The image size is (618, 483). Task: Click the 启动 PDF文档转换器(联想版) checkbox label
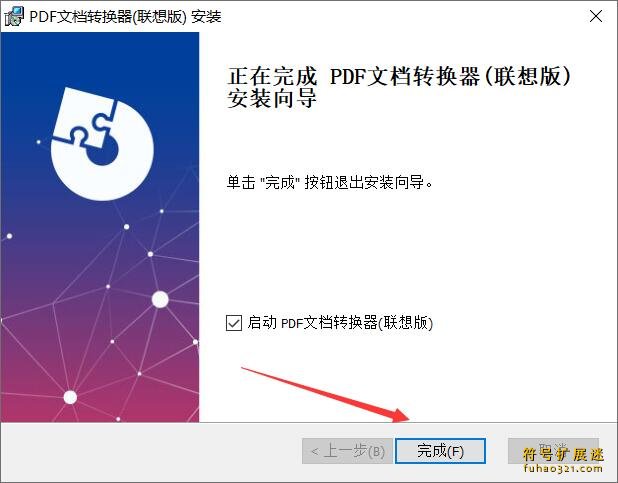pyautogui.click(x=340, y=323)
